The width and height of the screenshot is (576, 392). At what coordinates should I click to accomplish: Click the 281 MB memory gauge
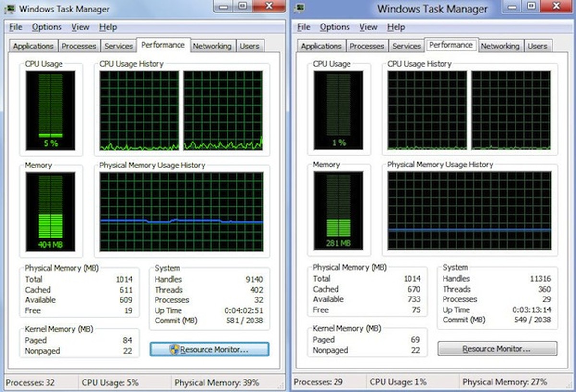[x=338, y=211]
